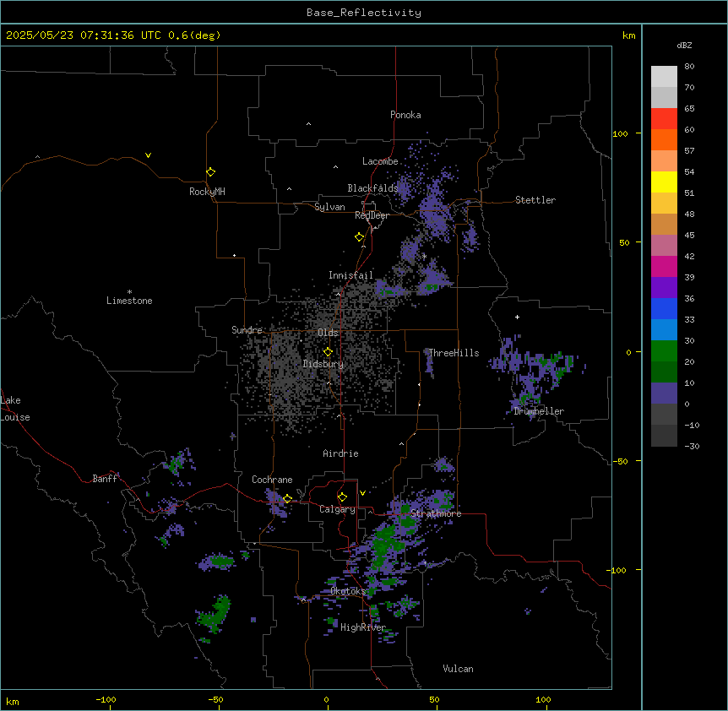This screenshot has height=711, width=728.
Task: Click the Olds town label
Action: tap(328, 333)
